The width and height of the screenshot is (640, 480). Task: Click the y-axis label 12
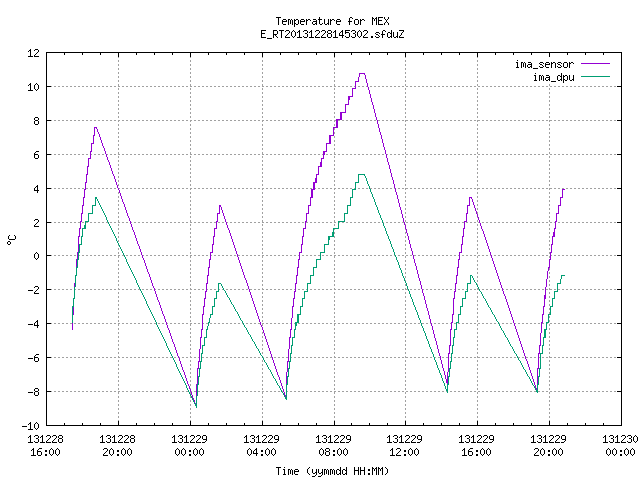pyautogui.click(x=33, y=53)
